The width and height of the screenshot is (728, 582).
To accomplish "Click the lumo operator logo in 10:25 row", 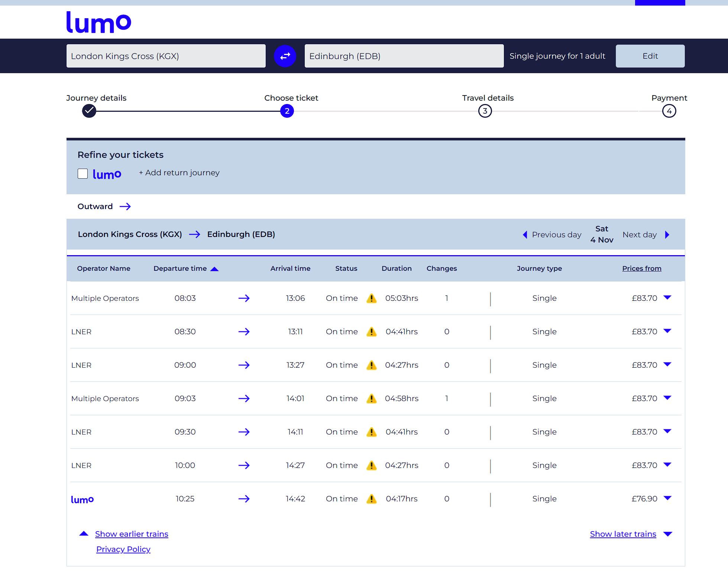I will tap(82, 500).
